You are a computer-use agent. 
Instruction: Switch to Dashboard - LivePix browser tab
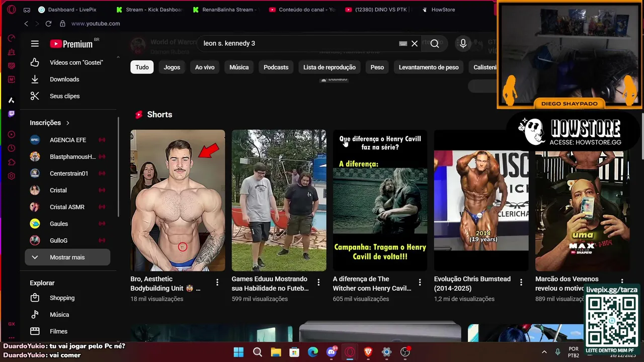[x=72, y=10]
